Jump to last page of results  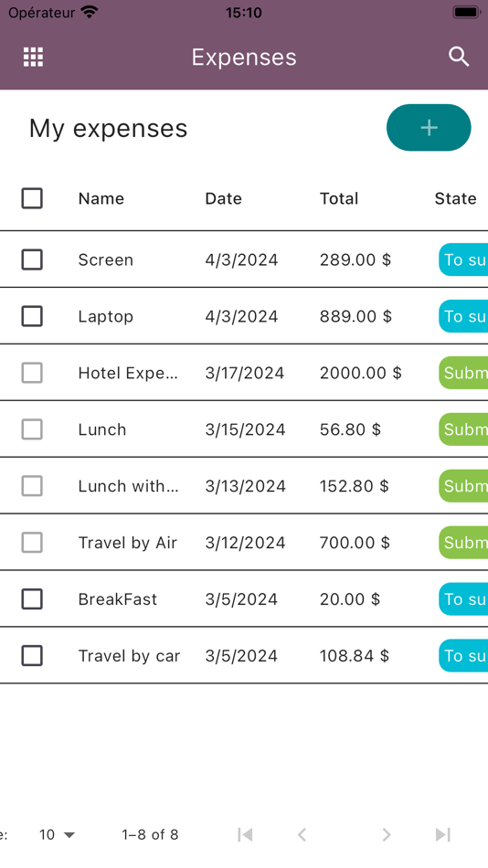tap(443, 834)
